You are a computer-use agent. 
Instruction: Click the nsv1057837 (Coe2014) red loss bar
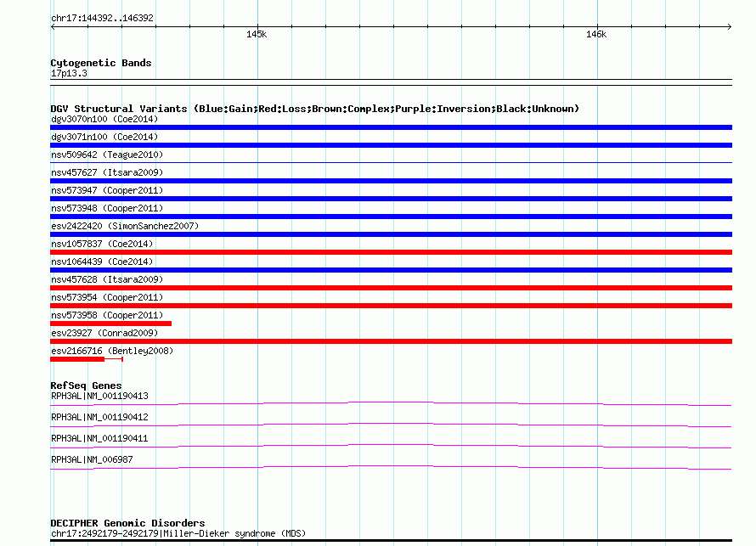tap(391, 252)
